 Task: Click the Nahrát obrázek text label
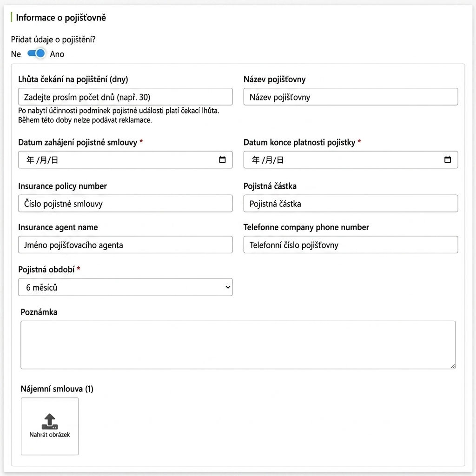pyautogui.click(x=49, y=435)
